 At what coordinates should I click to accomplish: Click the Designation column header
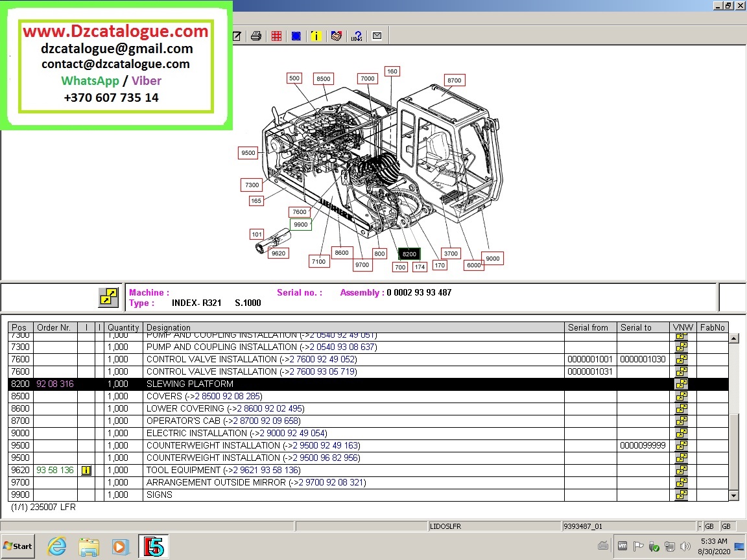(353, 327)
